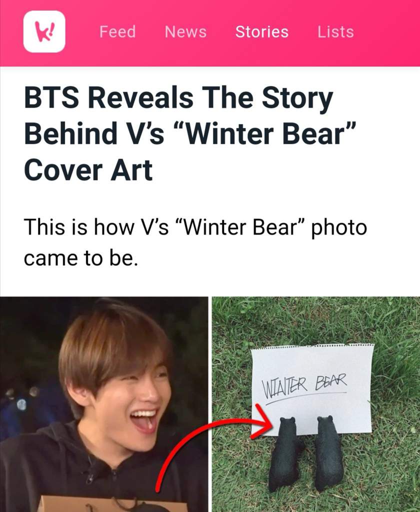This screenshot has width=420, height=512.
Task: Click the right black bear figurine
Action: point(328,452)
